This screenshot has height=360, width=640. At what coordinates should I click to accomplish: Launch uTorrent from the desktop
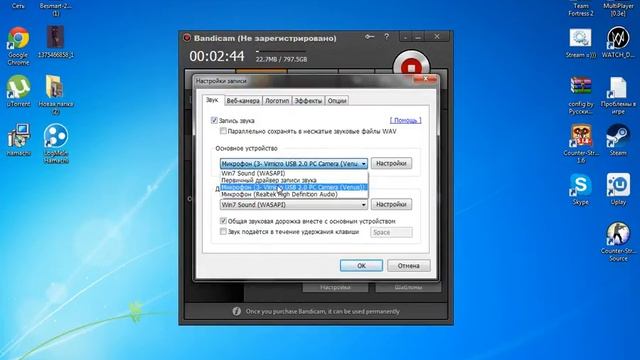[18, 91]
